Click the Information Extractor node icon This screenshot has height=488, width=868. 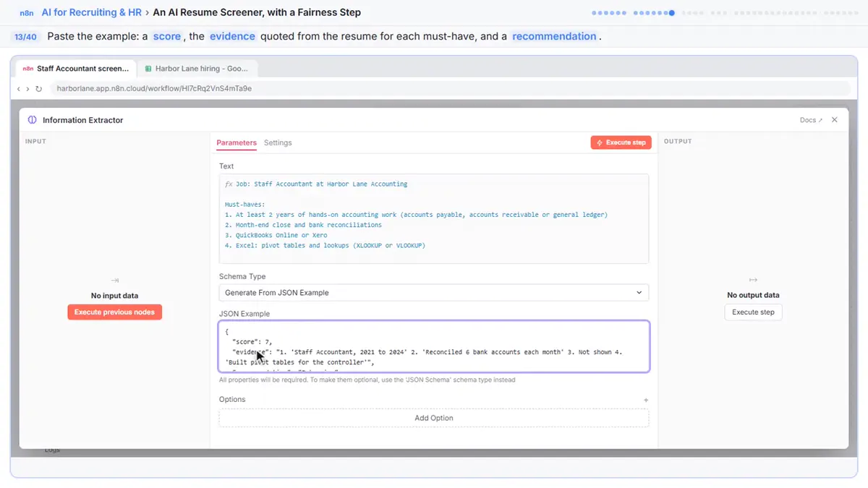[x=33, y=120]
